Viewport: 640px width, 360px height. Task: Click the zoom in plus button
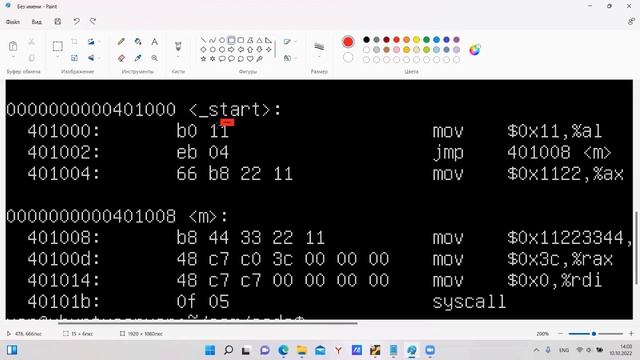tap(631, 334)
